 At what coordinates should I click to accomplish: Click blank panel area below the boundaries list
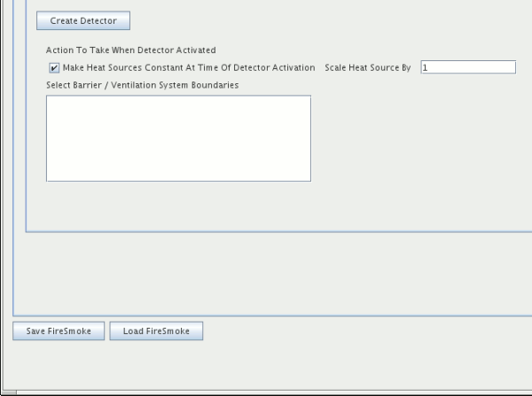point(178,206)
